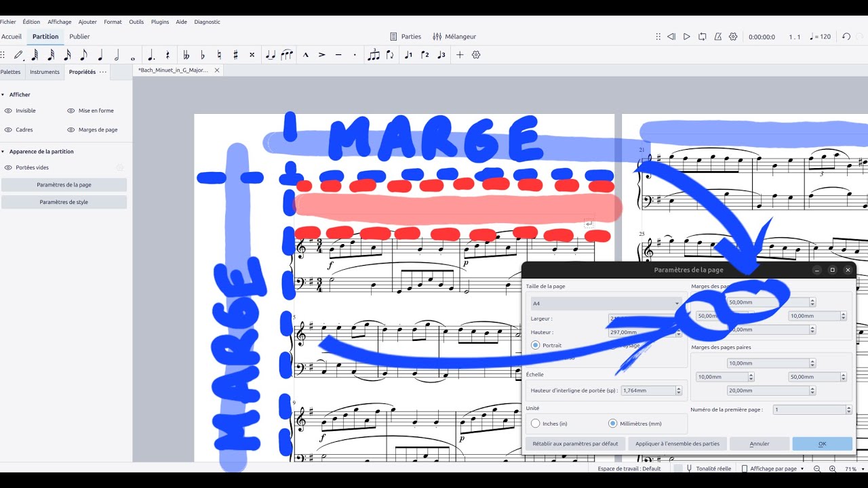Add a tenuto articulation
Screen dimensions: 868x488
(338, 55)
